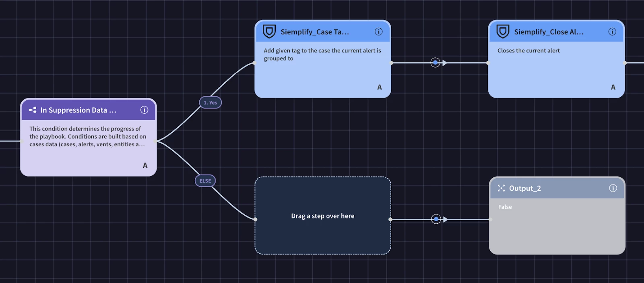
Task: Click the condition branch icon on In Suppression Data
Action: (33, 110)
